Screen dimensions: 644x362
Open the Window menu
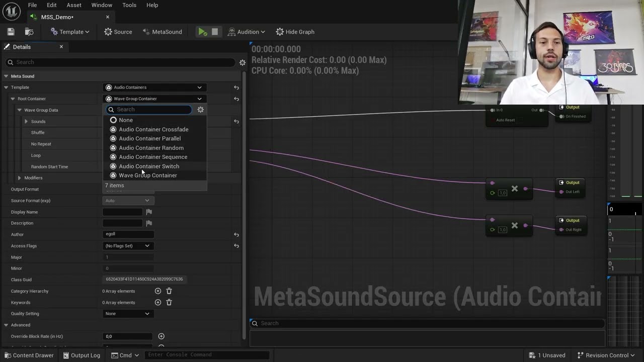click(102, 5)
